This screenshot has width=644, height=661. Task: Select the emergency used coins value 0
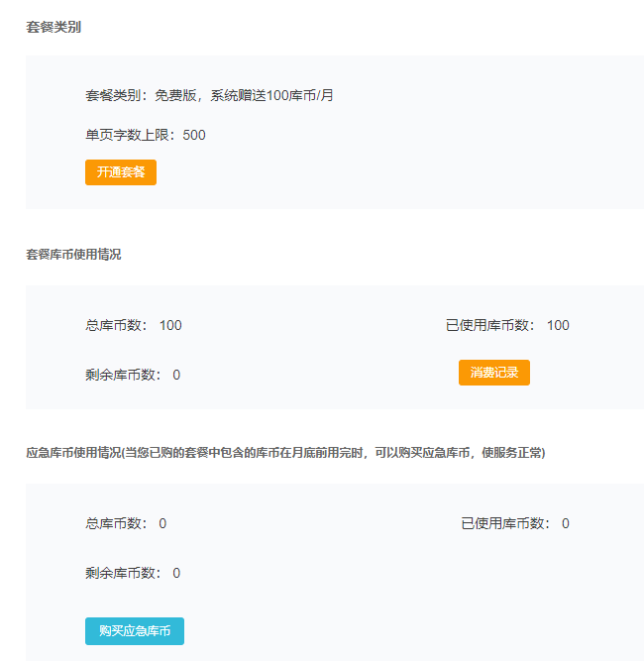pyautogui.click(x=565, y=523)
